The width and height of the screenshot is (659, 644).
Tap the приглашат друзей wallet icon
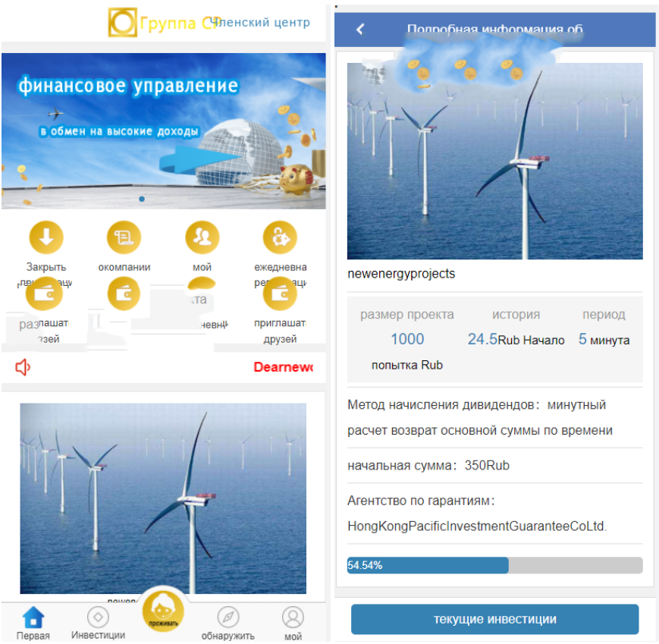[280, 294]
